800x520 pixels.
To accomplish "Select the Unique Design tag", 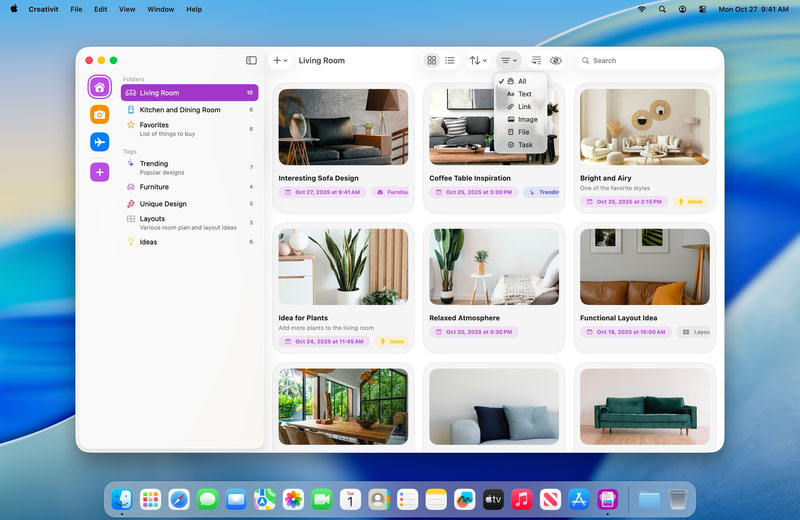I will click(x=163, y=204).
